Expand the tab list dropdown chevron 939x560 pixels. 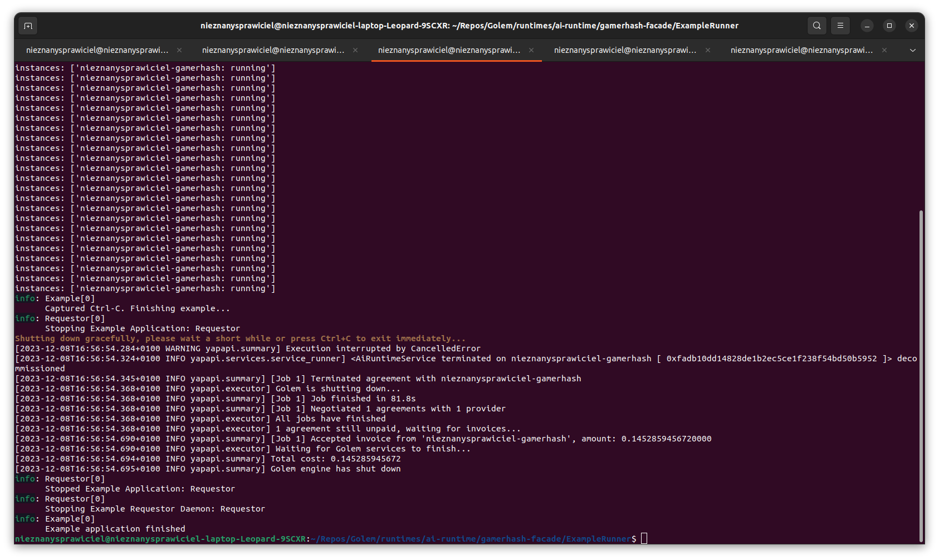point(913,51)
